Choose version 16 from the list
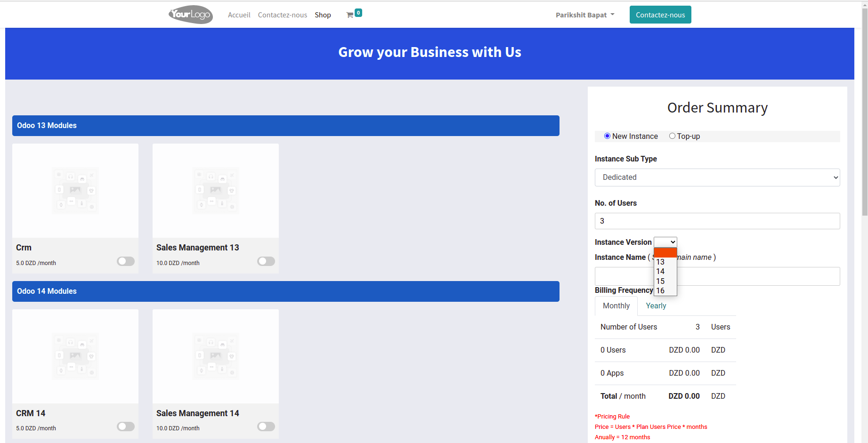The width and height of the screenshot is (868, 443). 665,290
